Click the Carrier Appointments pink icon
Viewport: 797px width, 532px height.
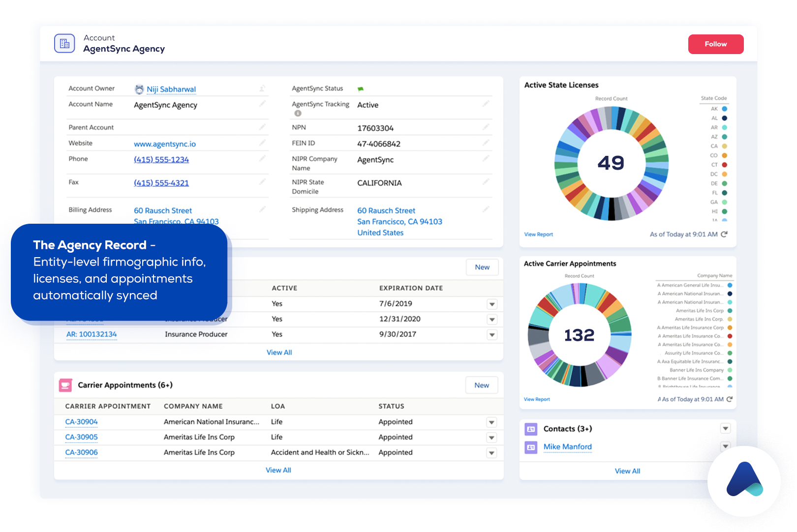tap(65, 385)
